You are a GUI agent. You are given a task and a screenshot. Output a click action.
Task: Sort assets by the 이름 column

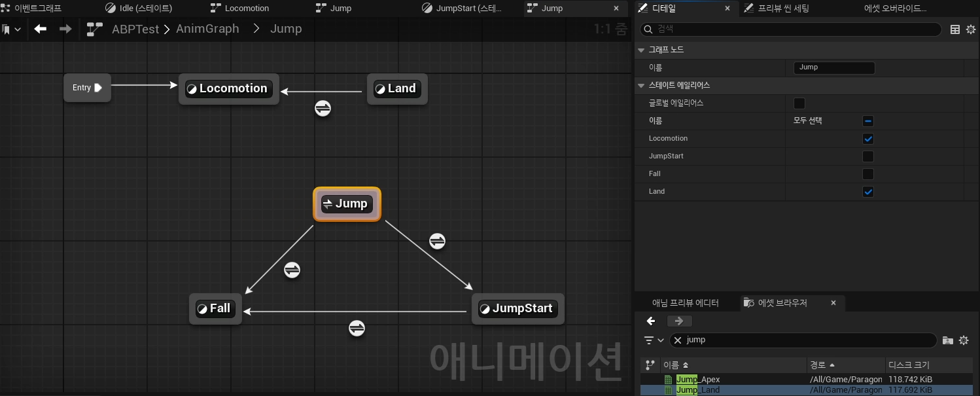click(733, 365)
